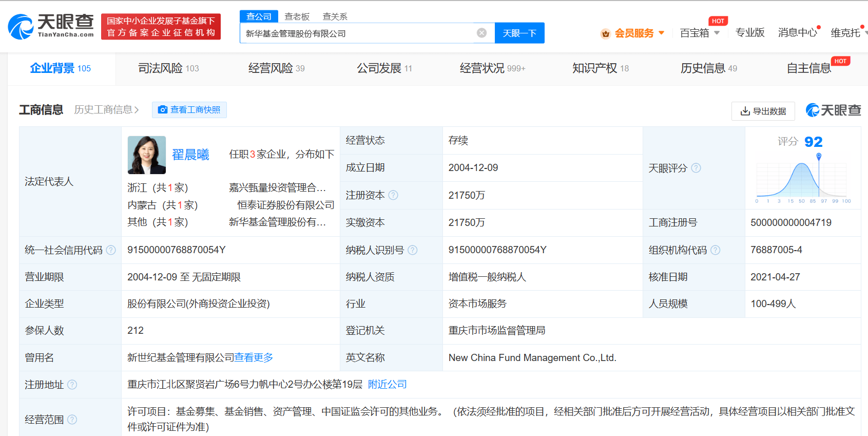Click help icon next to 天眼评分
Screen dimensions: 868x436
point(696,168)
